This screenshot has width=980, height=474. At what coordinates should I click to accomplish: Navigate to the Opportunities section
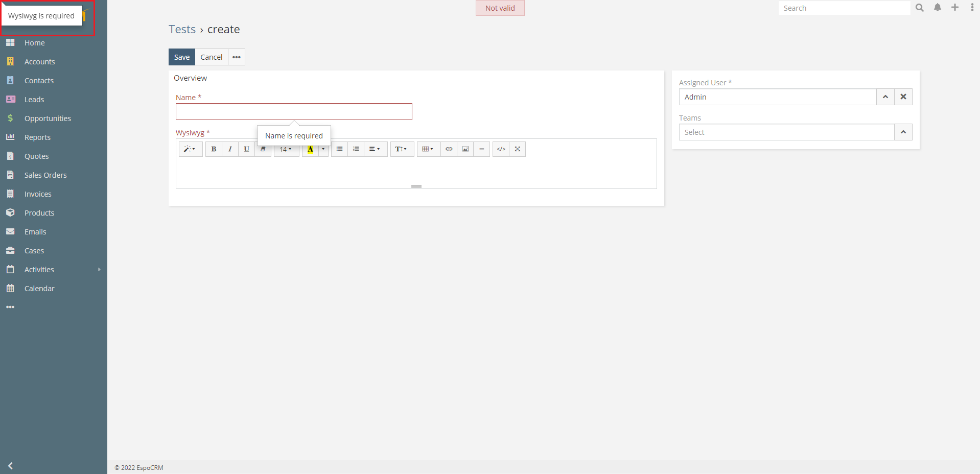coord(48,118)
